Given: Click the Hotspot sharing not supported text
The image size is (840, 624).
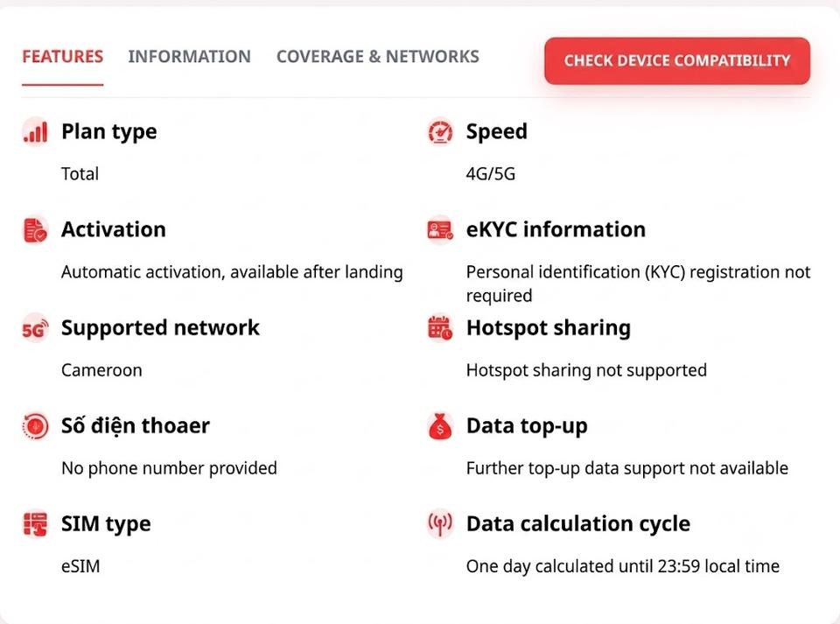Looking at the screenshot, I should tap(586, 370).
